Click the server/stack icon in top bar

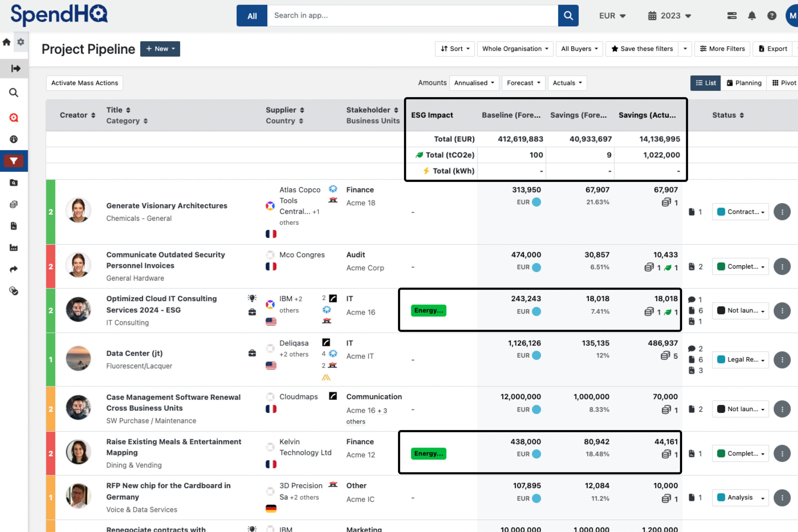point(732,16)
